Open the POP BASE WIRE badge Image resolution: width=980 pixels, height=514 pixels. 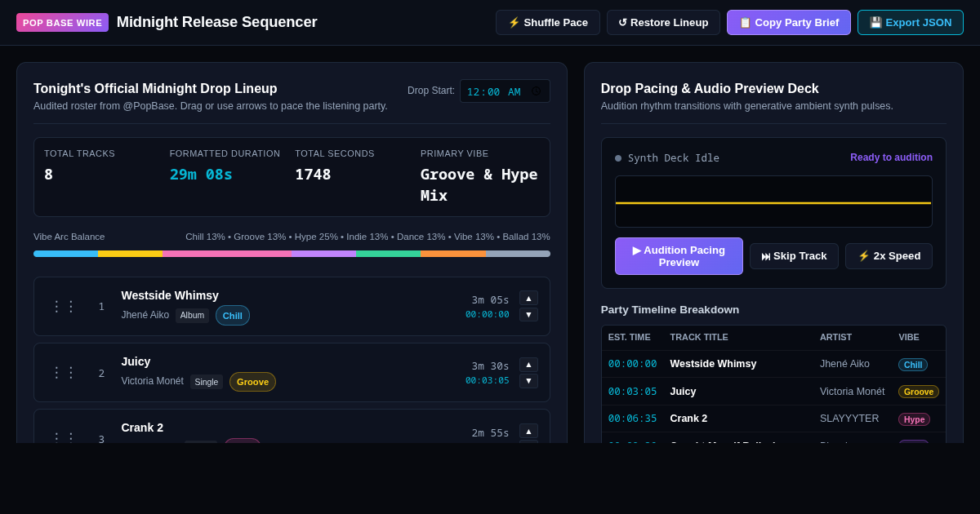[62, 23]
